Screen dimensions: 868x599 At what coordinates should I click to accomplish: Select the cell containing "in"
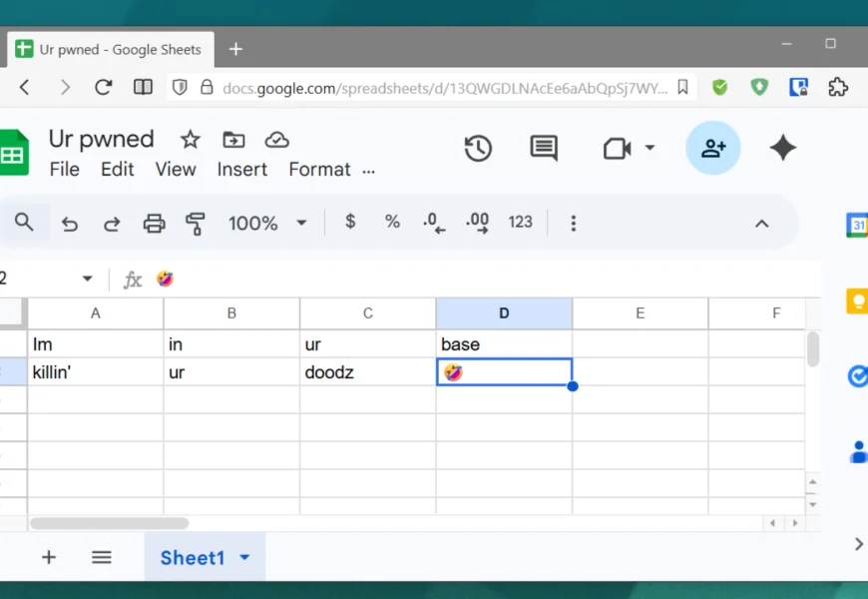pyautogui.click(x=231, y=344)
